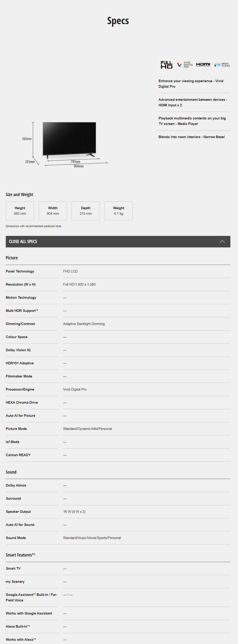The image size is (238, 644).
Task: Click the Picture section heading
Action: [x=12, y=258]
